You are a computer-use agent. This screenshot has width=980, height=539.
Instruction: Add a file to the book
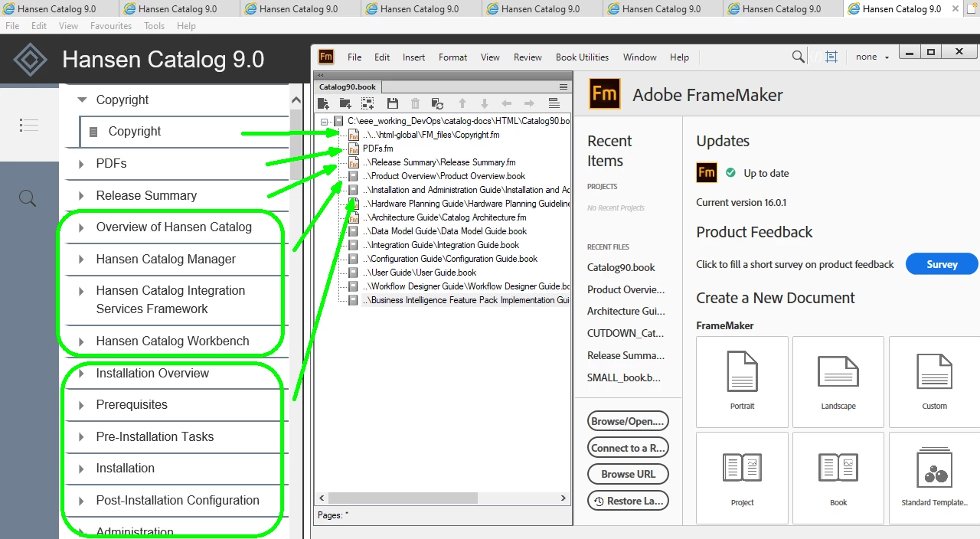point(323,103)
